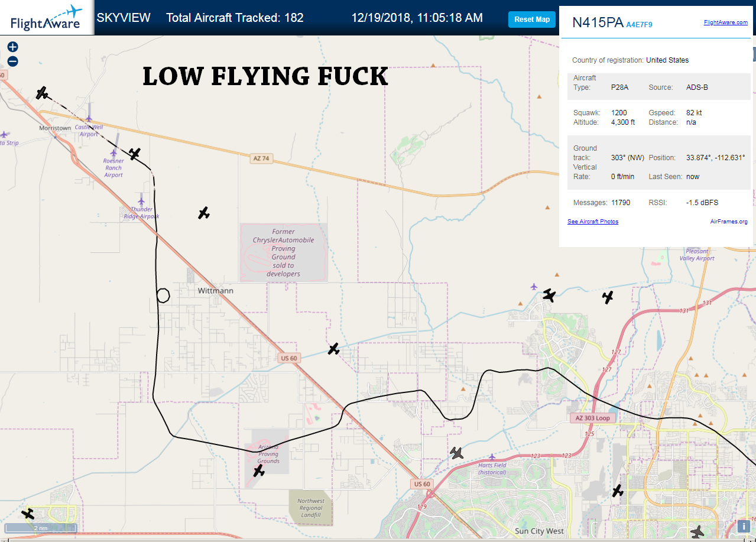Click the Thunder Ridge Airpark marker
Image resolution: width=756 pixels, height=542 pixels.
tap(141, 202)
